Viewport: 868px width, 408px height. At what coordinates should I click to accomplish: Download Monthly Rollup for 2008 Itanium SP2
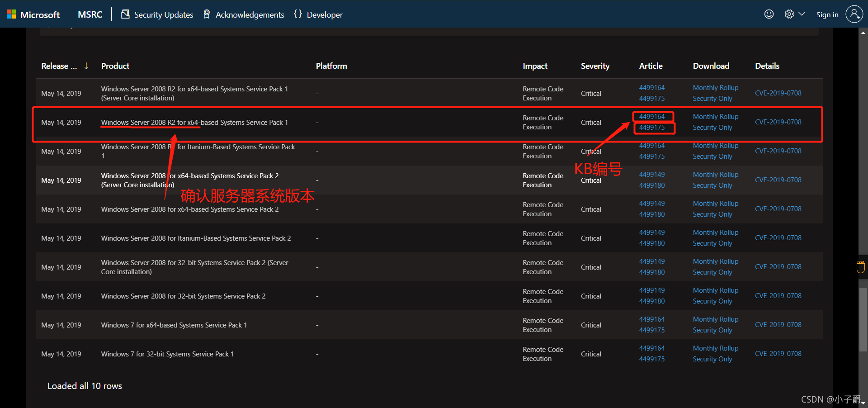click(716, 232)
